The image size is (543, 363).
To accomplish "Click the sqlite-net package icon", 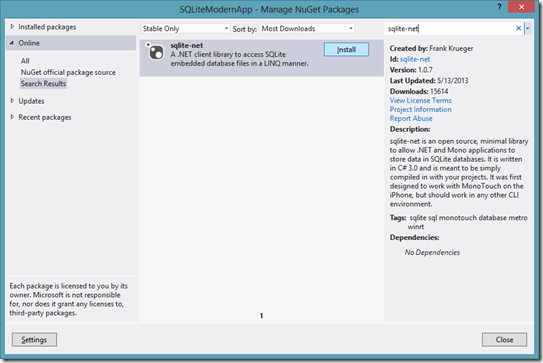I will 155,52.
